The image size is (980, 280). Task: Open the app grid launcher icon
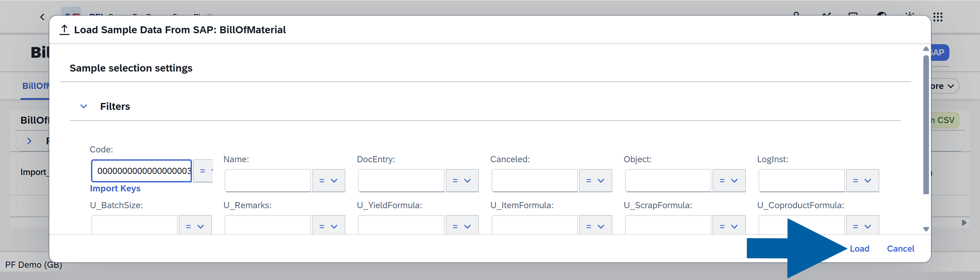point(938,17)
